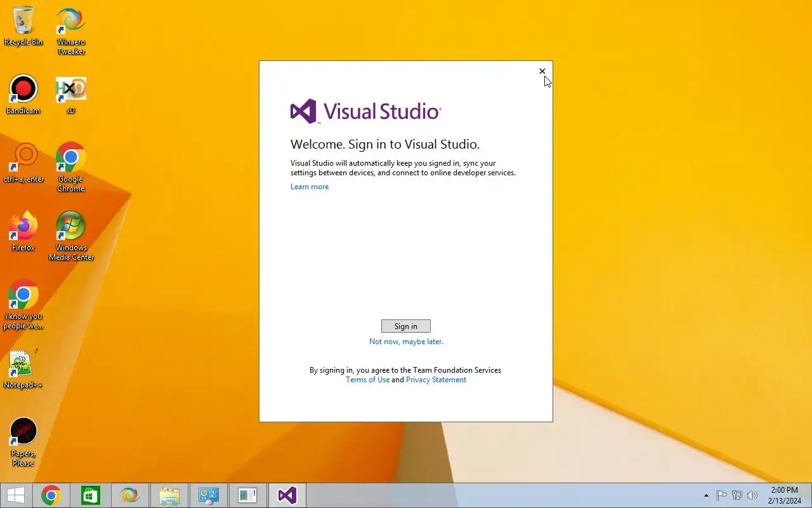Open File Explorer from the taskbar
This screenshot has width=812, height=508.
(x=169, y=495)
